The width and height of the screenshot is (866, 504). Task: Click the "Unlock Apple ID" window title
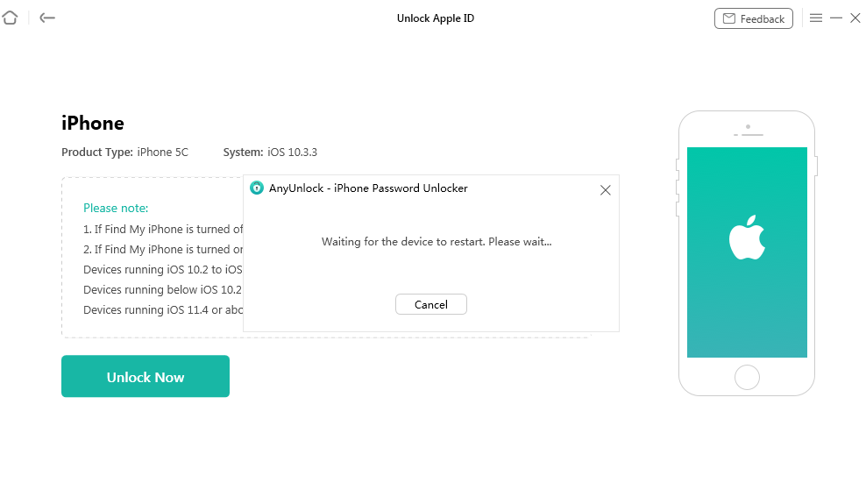click(x=436, y=18)
